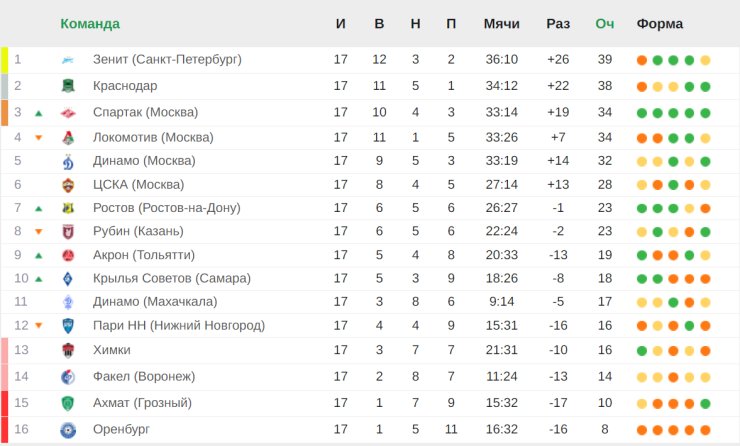This screenshot has width=740, height=446.
Task: Open the Крылья Советов (Самара) team page
Action: tap(172, 278)
